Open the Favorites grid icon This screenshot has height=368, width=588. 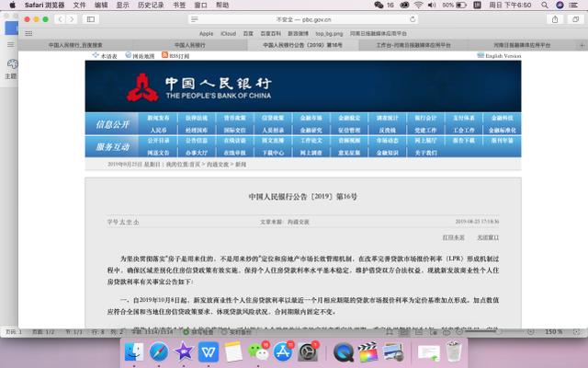pos(28,33)
